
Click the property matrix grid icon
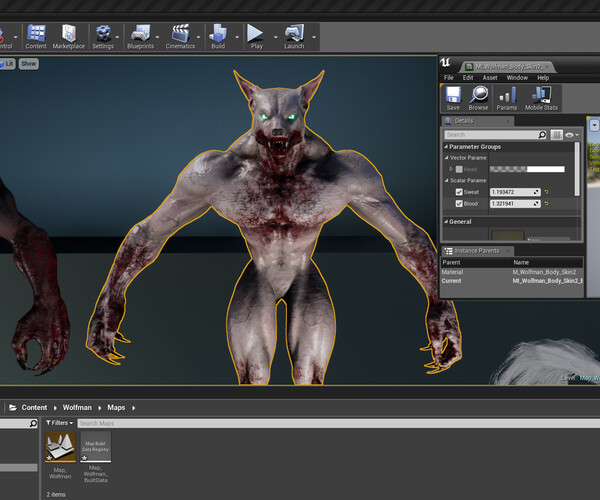click(556, 135)
